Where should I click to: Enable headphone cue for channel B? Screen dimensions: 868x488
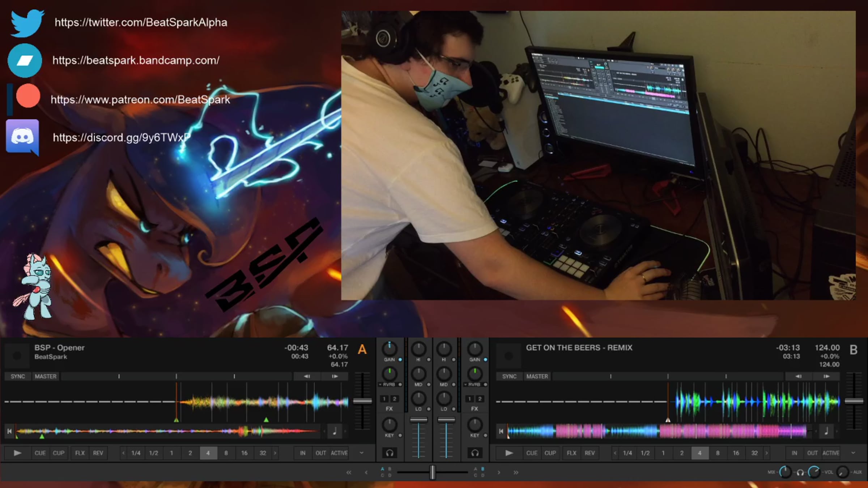point(475,453)
